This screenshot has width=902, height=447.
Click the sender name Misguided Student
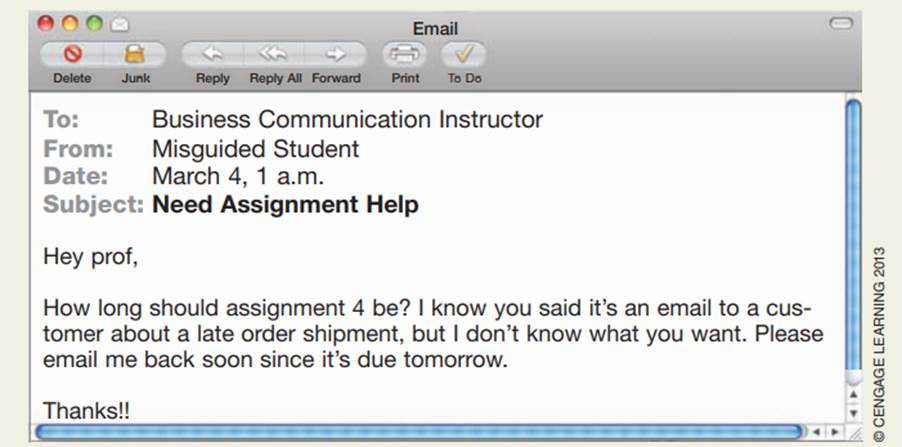pos(255,150)
